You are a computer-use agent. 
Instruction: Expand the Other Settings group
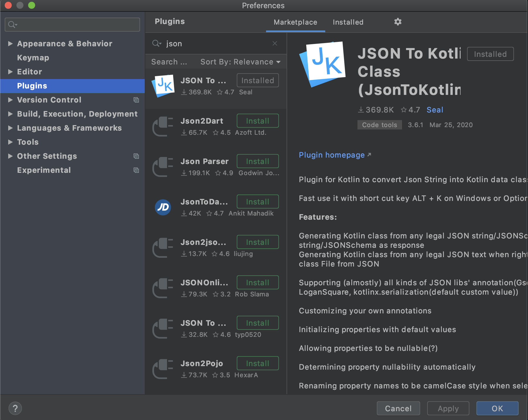[x=10, y=156]
